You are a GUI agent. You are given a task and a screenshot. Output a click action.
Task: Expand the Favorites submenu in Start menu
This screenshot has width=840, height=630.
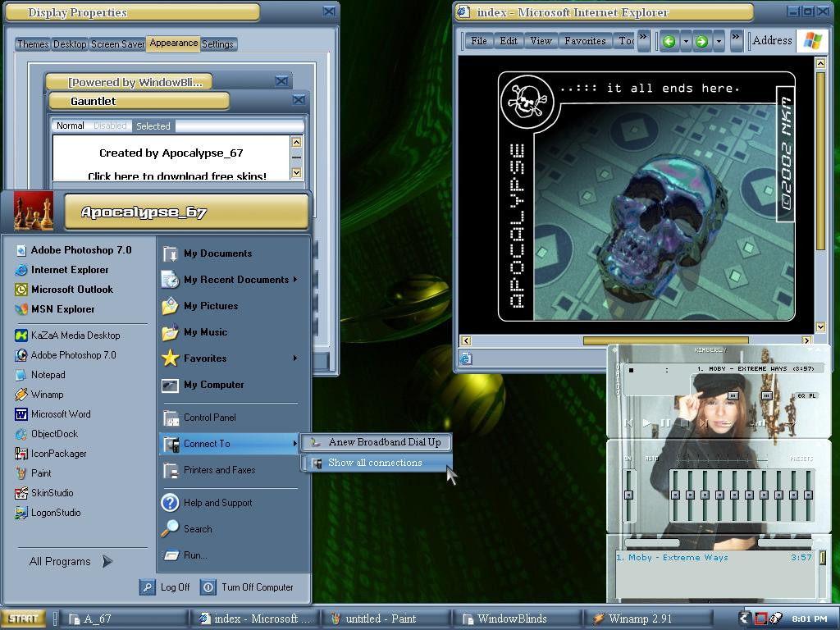pyautogui.click(x=295, y=358)
